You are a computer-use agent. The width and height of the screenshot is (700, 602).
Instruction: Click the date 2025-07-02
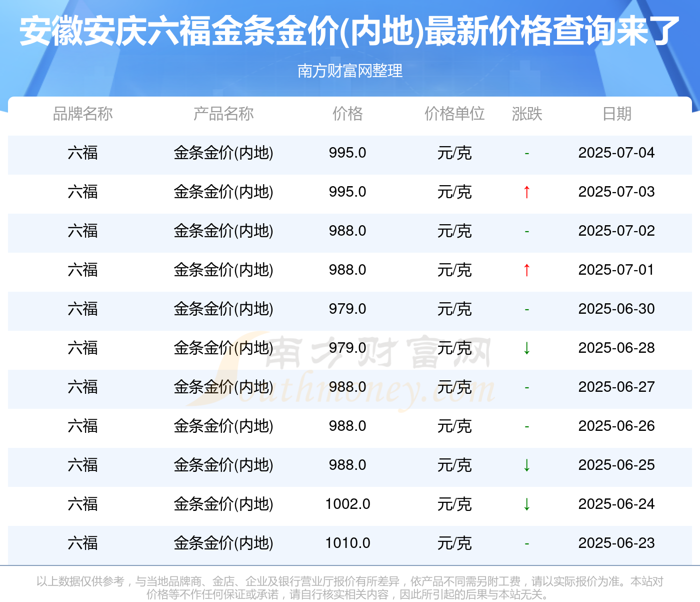[x=616, y=231]
